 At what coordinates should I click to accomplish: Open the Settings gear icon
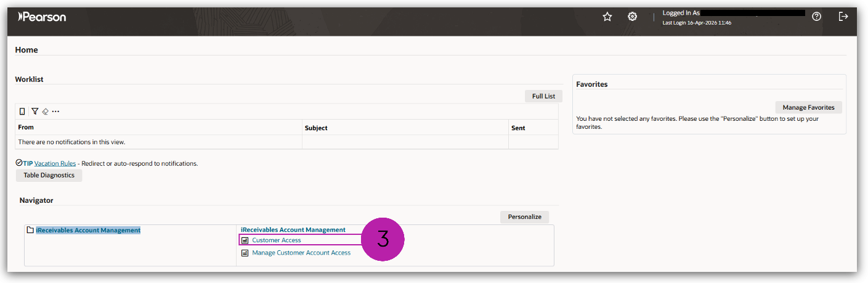632,17
